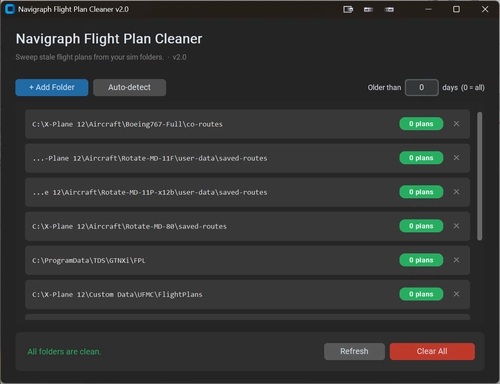
Task: Remove the UFMC FlightPlans folder
Action: pos(456,294)
